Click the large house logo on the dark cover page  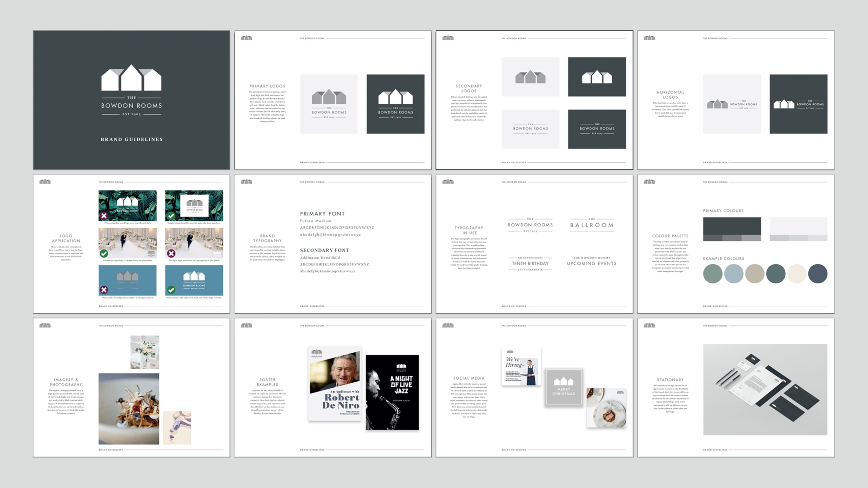[x=132, y=78]
